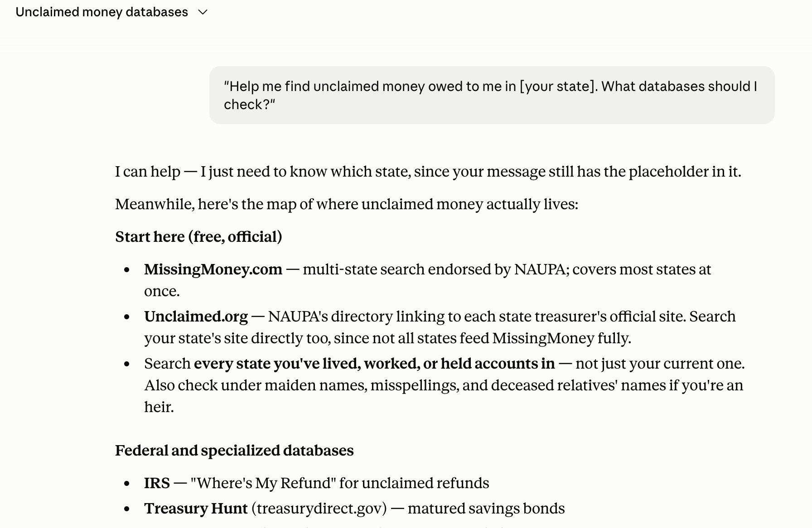812x528 pixels.
Task: Click the bold MissingMoney.com text
Action: (213, 269)
